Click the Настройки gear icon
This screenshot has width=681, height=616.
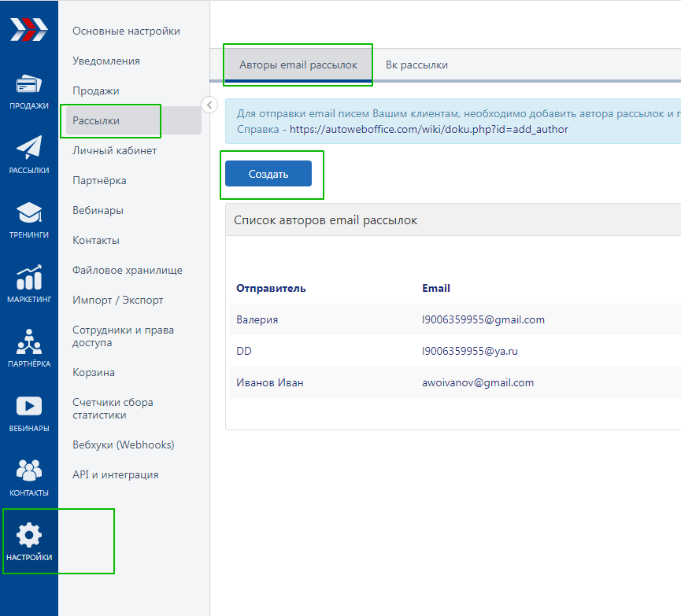pos(29,536)
